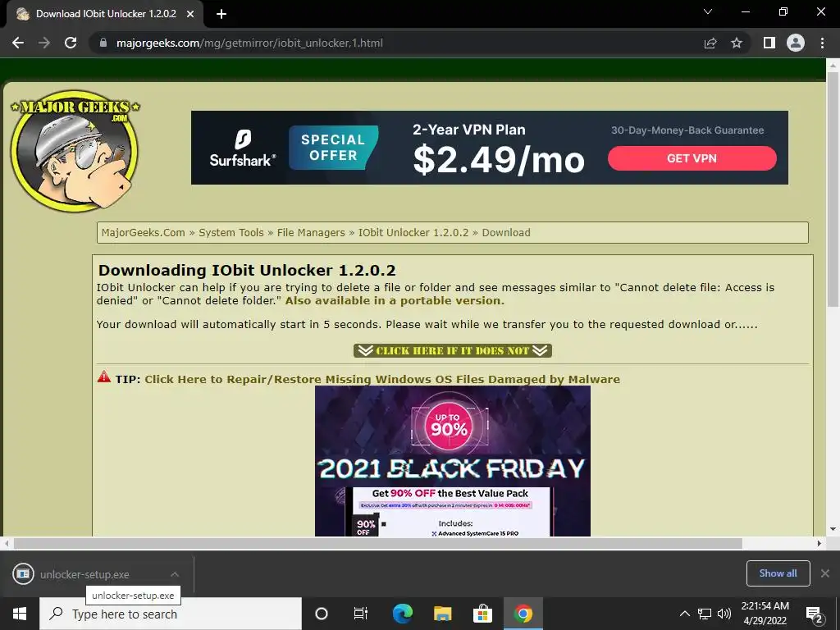View site security lock info
This screenshot has width=840, height=630.
(x=103, y=43)
